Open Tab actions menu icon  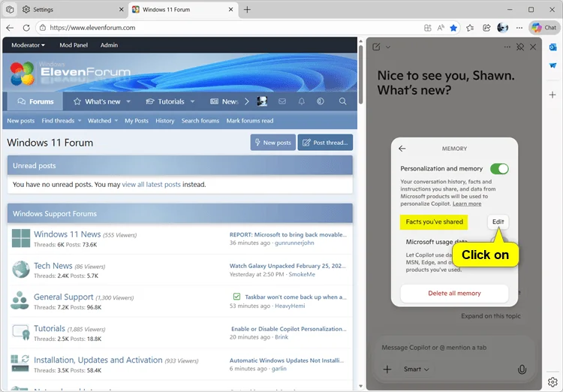coord(10,10)
